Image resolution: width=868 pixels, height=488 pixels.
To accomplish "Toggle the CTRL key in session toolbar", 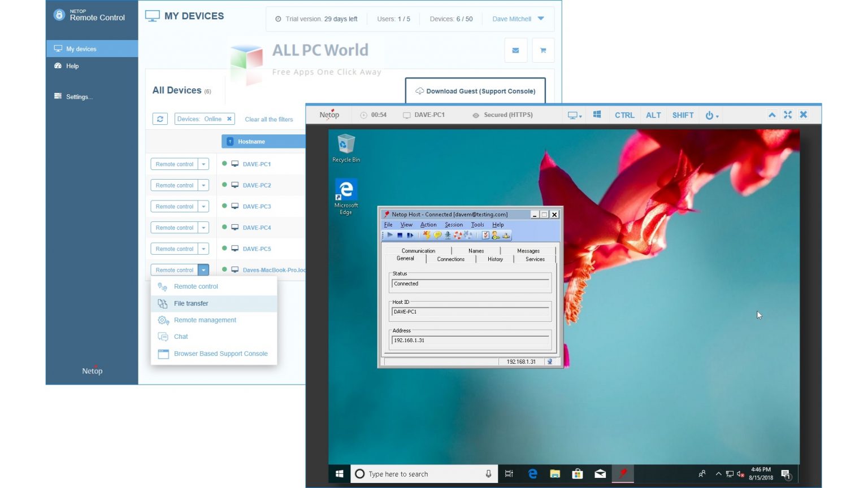I will (x=624, y=115).
